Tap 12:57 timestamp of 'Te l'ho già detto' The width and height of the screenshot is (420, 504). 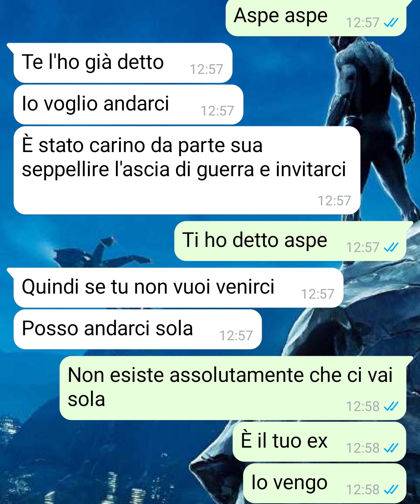click(x=206, y=69)
